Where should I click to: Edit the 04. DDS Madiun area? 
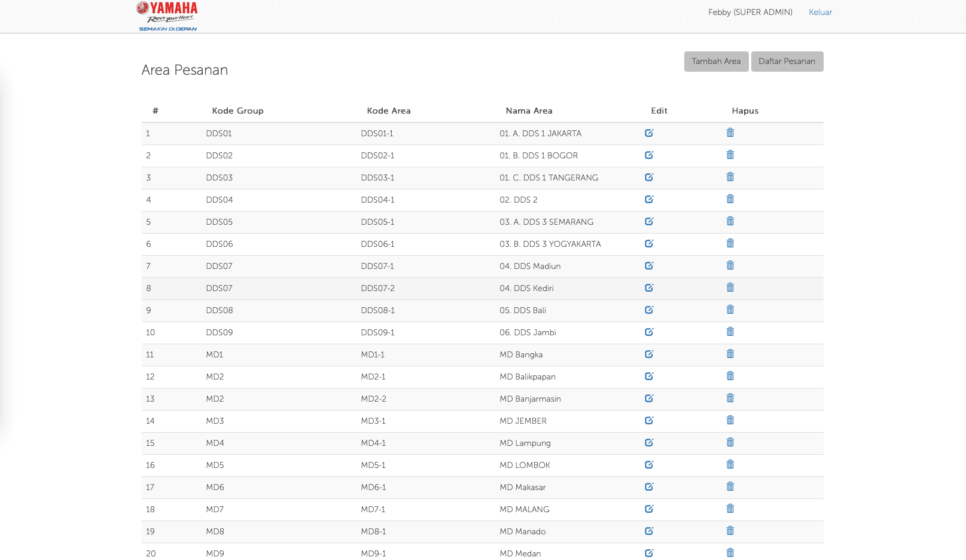[x=649, y=265]
